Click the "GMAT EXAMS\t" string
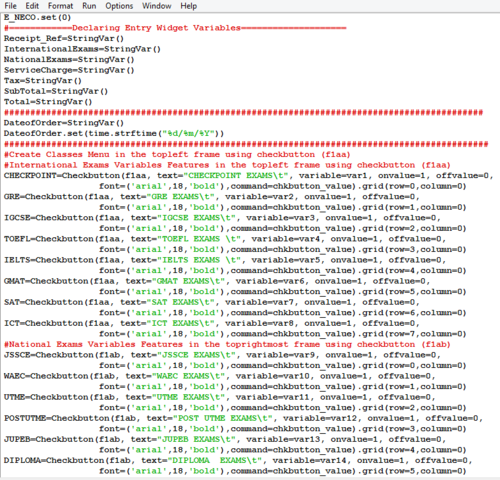The width and height of the screenshot is (500, 480). (188, 281)
